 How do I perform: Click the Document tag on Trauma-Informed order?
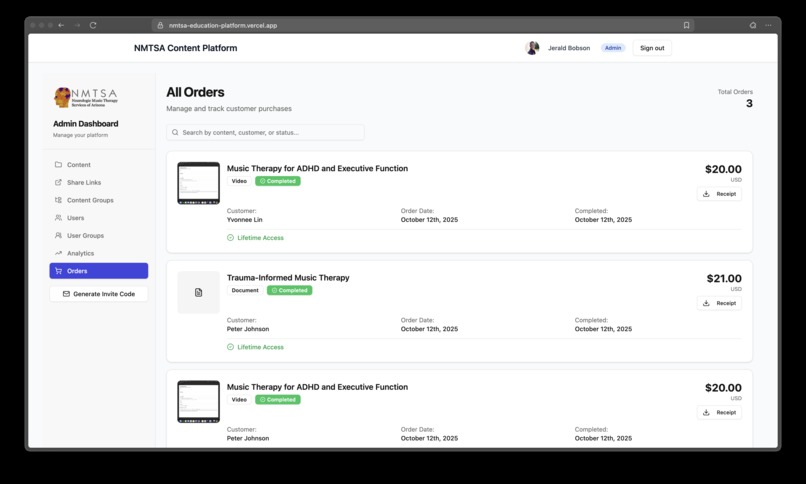click(x=245, y=290)
